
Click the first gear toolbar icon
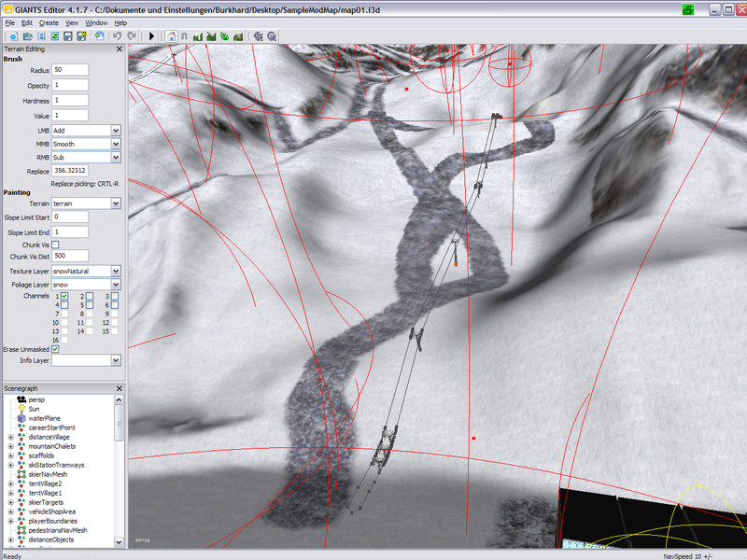click(x=259, y=36)
